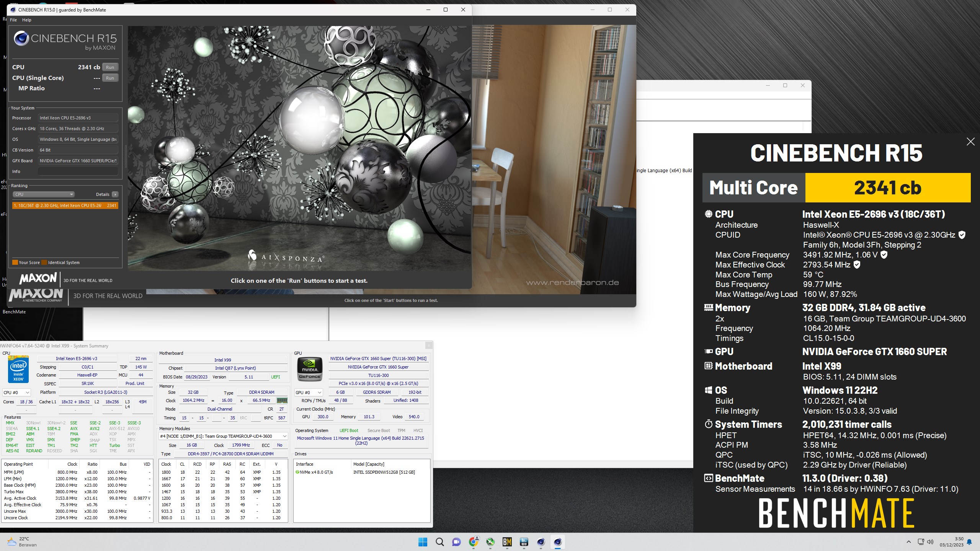Open the CPU ranking dropdown in Cinebench
Viewport: 980px width, 551px height.
(x=44, y=194)
